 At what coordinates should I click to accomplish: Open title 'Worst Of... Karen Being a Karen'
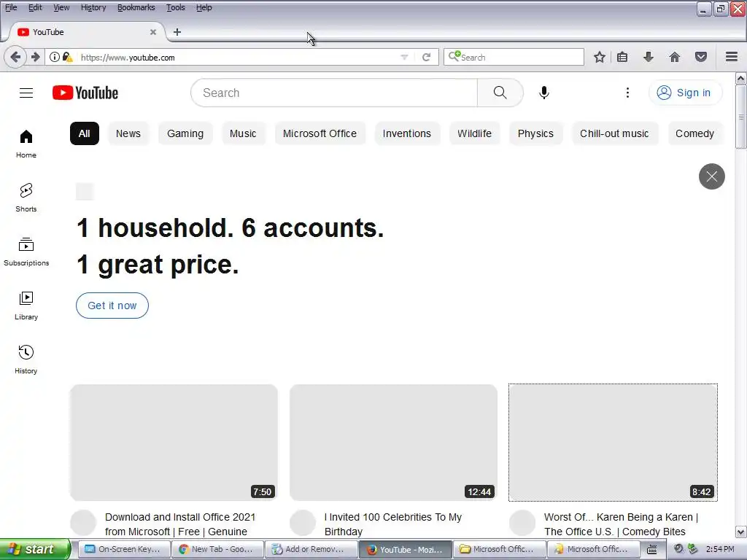pos(621,524)
